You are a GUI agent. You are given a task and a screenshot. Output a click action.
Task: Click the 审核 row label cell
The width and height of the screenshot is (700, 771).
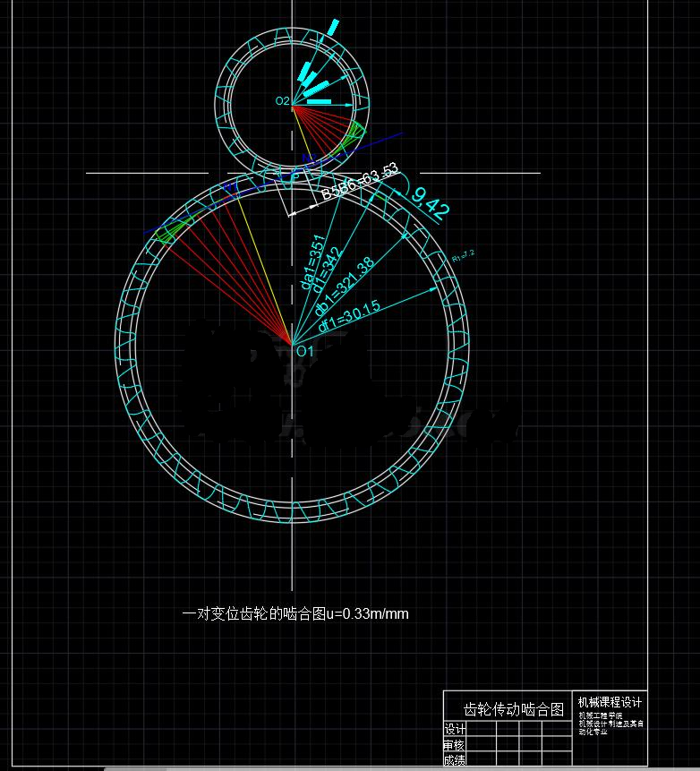point(455,744)
